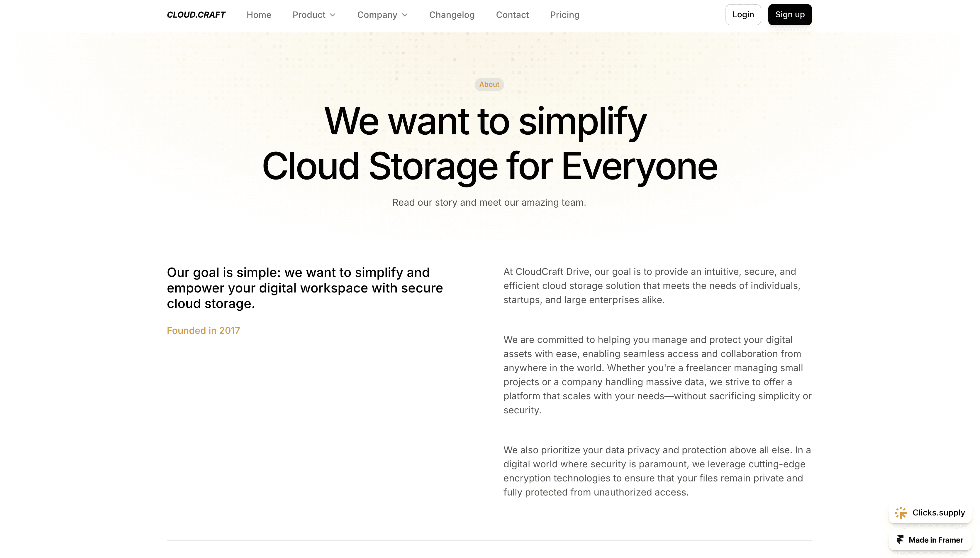Click the 'We want to simplify' headline
Screen dimensions: 980x558
pyautogui.click(x=485, y=121)
